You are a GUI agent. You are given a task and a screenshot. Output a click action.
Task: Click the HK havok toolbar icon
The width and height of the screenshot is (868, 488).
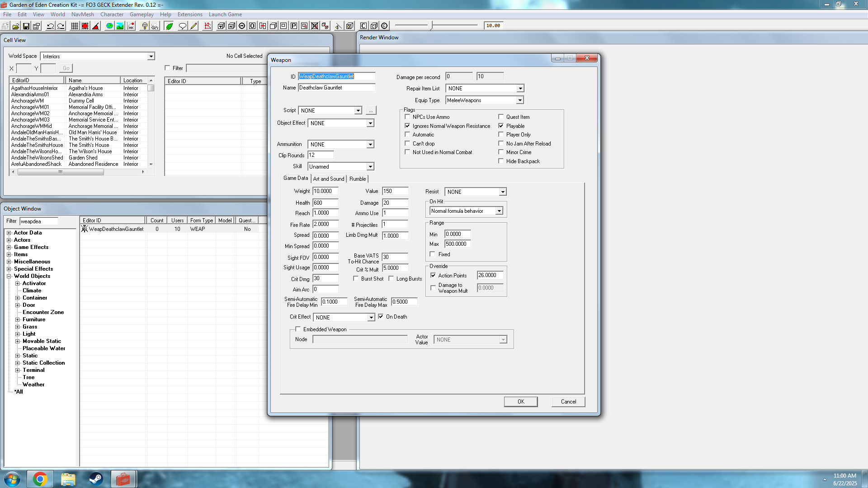pyautogui.click(x=130, y=26)
